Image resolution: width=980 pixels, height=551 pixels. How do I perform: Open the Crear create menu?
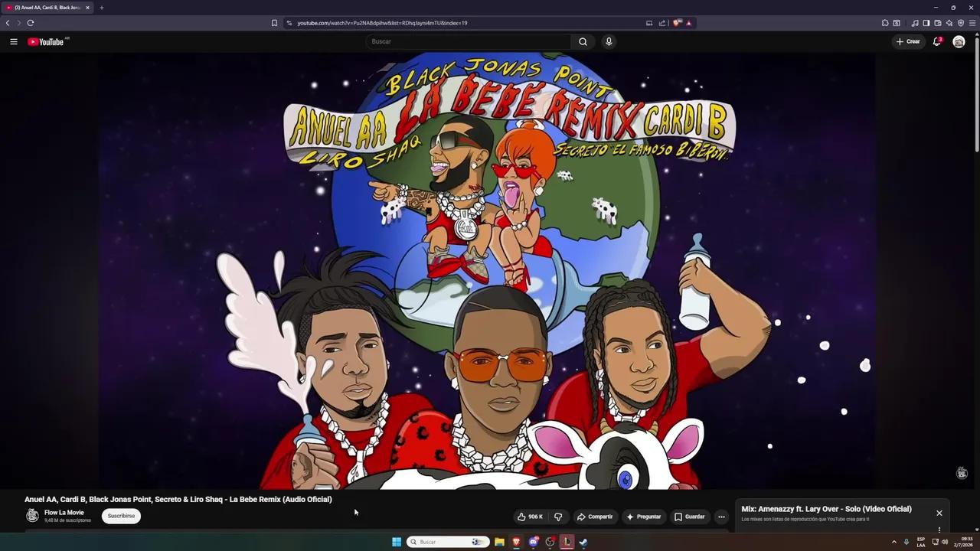(908, 41)
